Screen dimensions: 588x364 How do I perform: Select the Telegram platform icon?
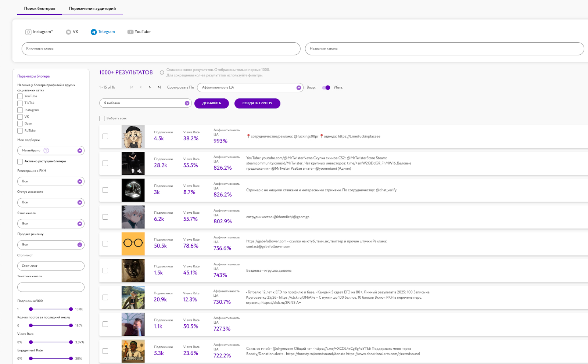pos(94,32)
